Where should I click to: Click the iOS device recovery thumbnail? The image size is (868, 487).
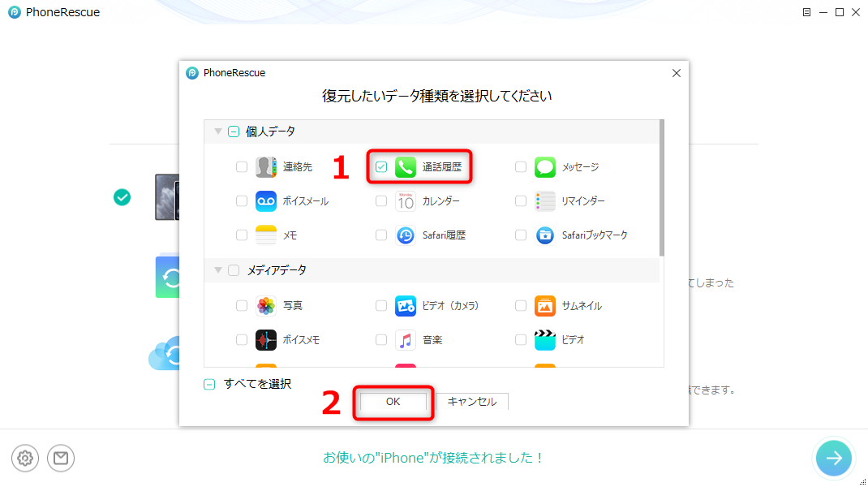tap(167, 197)
